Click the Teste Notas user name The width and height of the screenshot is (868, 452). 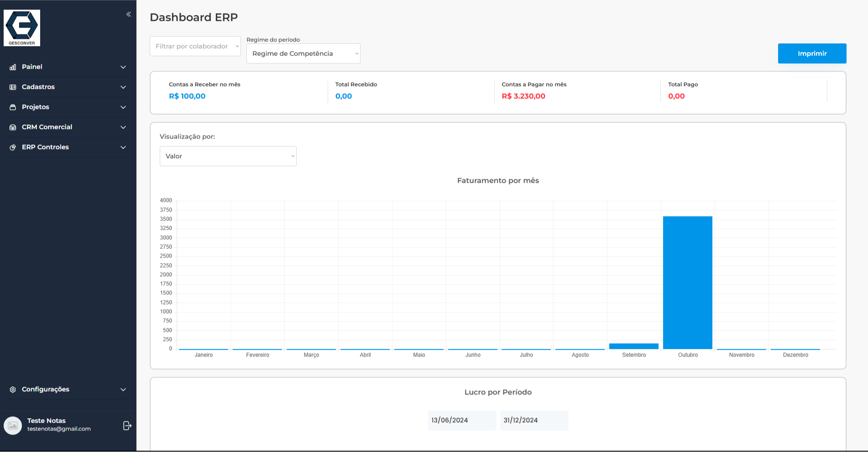(46, 421)
